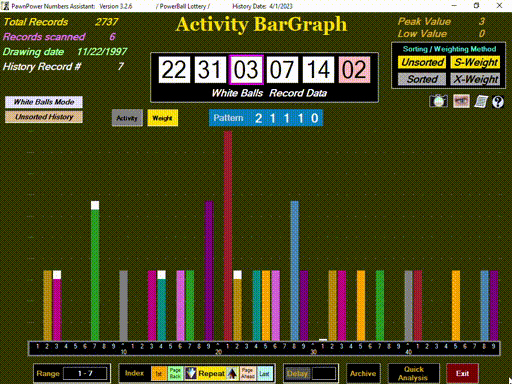Click the Page Ahead index button
Viewport: 512px width, 384px height.
click(247, 373)
